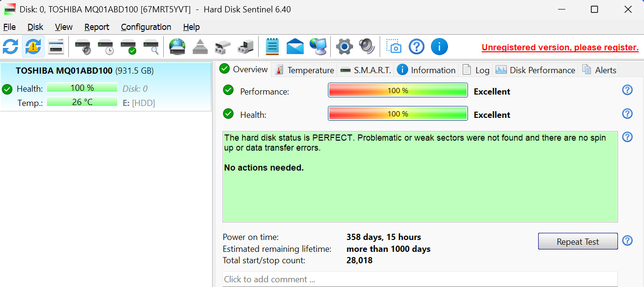Click the Performance 100% gradient bar

(x=398, y=90)
